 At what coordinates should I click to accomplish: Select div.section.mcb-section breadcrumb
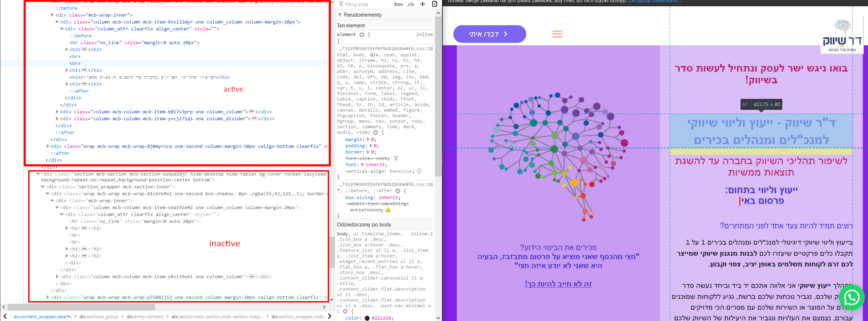tap(217, 317)
